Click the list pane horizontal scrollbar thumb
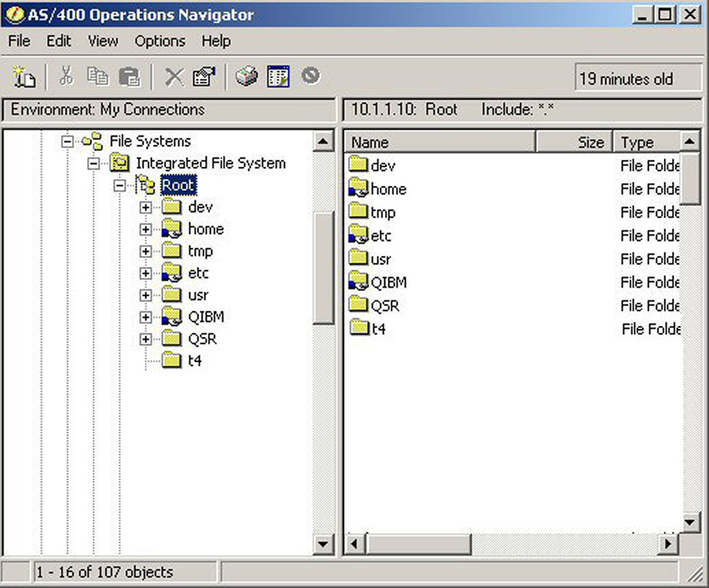This screenshot has height=588, width=709. pos(418,544)
